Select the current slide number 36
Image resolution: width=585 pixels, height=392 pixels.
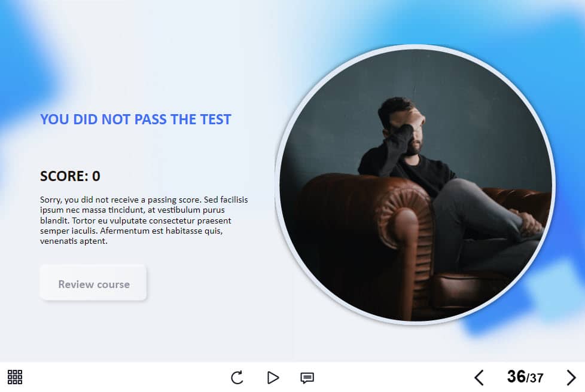pos(516,376)
